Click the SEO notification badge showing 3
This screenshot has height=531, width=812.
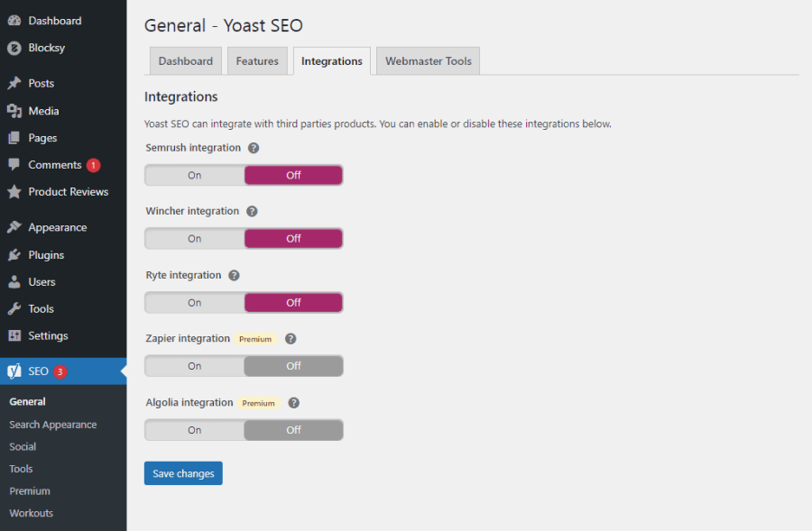click(x=60, y=371)
